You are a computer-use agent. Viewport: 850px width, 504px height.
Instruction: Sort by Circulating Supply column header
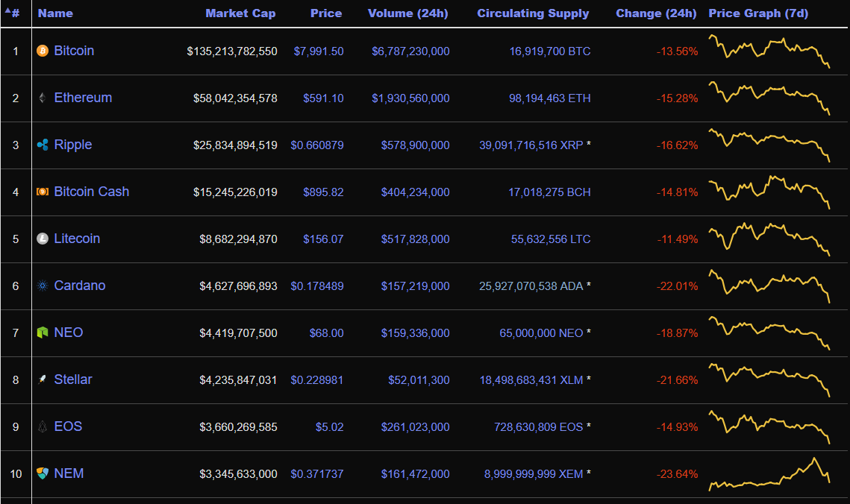tap(532, 13)
